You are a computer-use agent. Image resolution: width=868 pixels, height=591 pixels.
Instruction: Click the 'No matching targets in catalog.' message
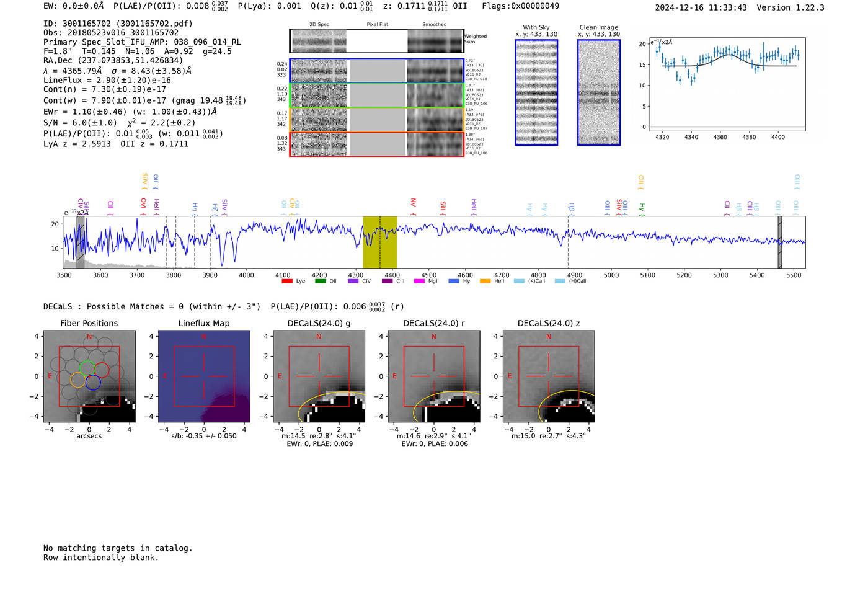[x=118, y=548]
